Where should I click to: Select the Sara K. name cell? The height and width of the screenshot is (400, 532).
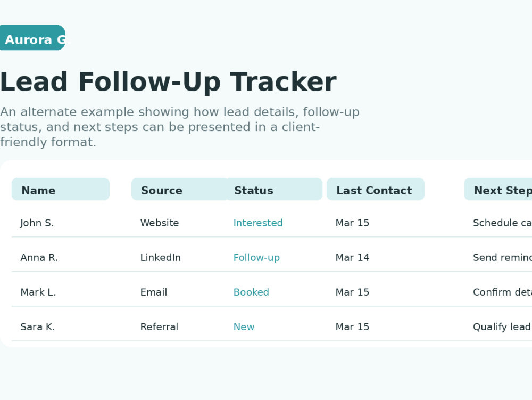click(x=37, y=326)
